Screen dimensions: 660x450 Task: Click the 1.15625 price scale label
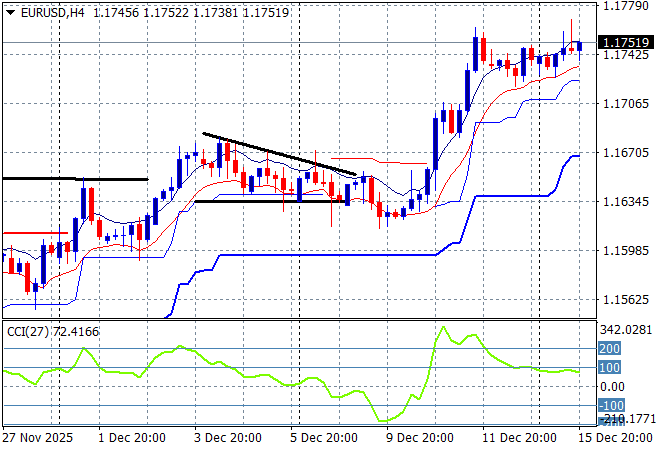pos(625,300)
